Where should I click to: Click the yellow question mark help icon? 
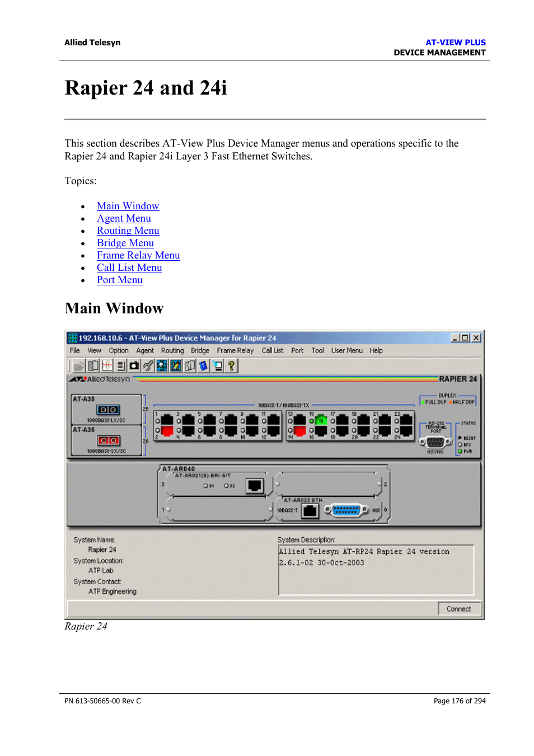tap(231, 366)
